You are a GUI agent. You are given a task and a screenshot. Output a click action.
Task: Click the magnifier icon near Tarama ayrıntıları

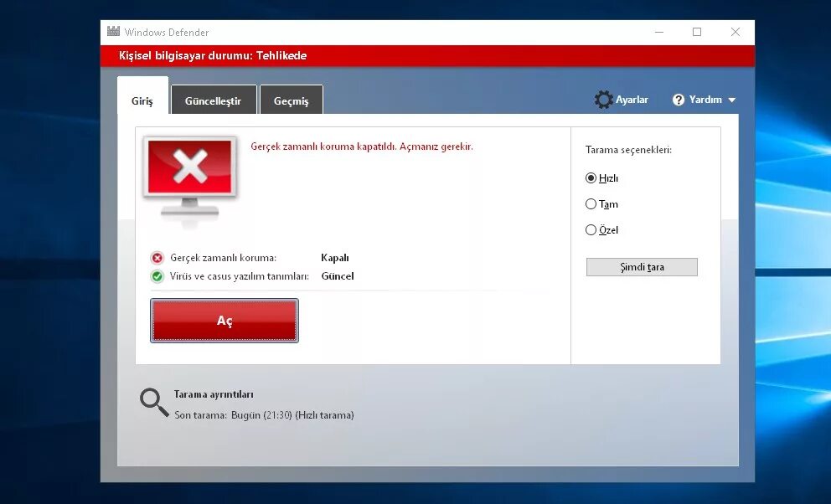point(154,403)
